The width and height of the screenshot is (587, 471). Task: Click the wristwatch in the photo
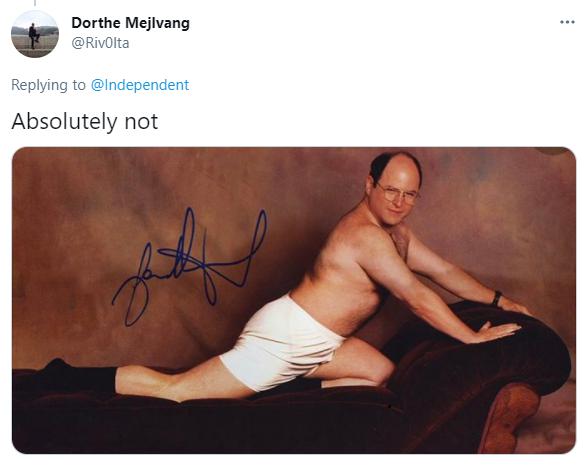point(497,298)
